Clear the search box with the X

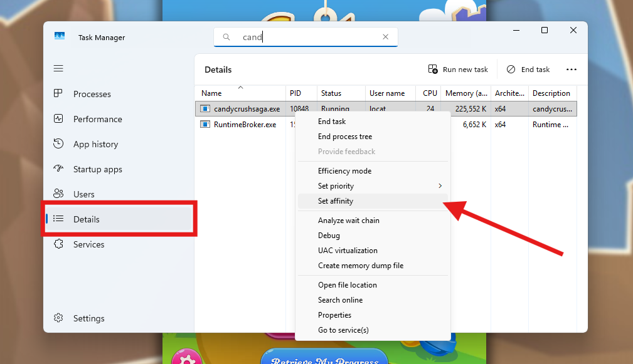pos(386,37)
